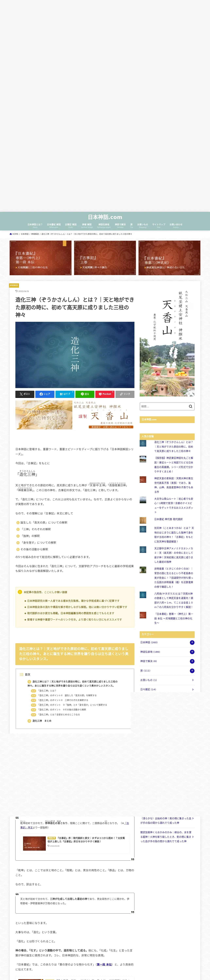Open the 『古事記』上巻 banner
Image resolution: width=210 pixels, height=980 pixels.
pos(105,258)
